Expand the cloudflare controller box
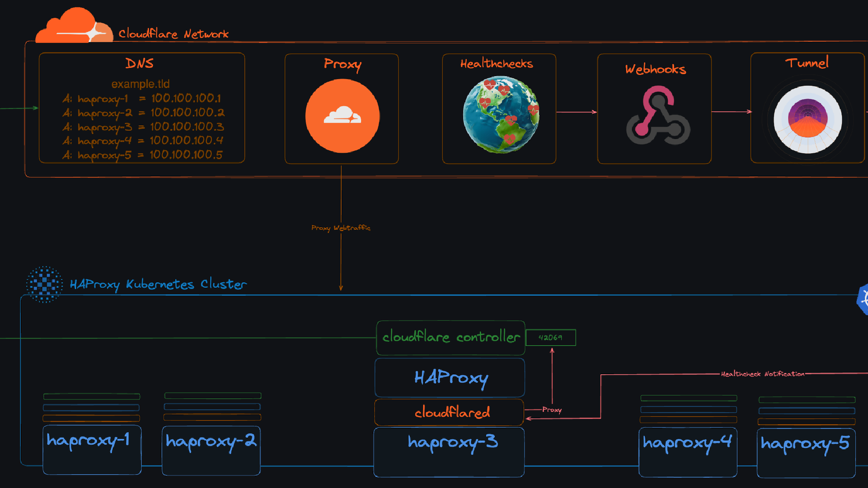This screenshot has height=488, width=868. click(450, 338)
